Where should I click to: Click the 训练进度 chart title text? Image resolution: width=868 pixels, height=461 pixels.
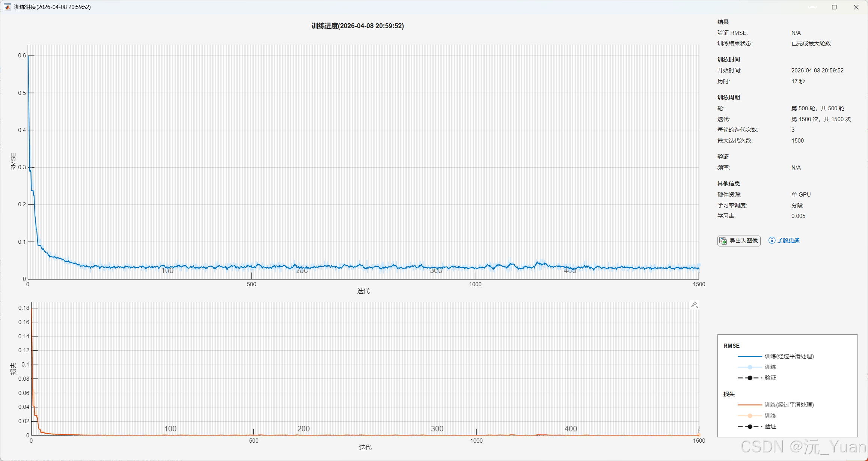click(x=357, y=26)
